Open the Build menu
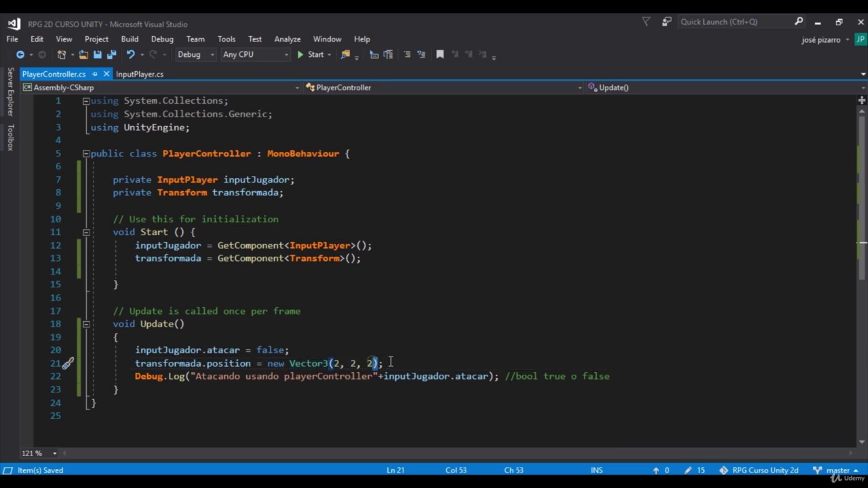Image resolution: width=868 pixels, height=488 pixels. pyautogui.click(x=130, y=39)
